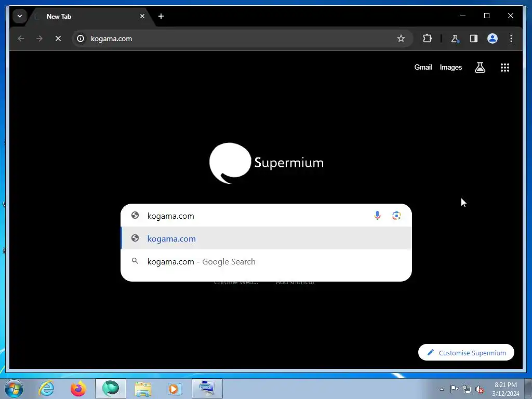Bookmark this tab with the star icon

point(401,38)
